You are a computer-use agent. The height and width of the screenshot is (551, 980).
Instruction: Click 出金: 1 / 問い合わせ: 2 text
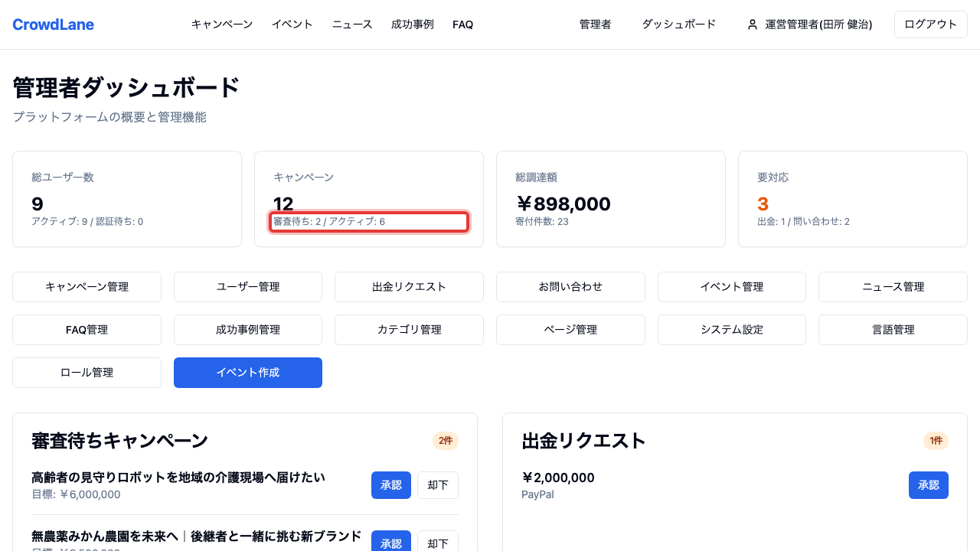pyautogui.click(x=803, y=222)
